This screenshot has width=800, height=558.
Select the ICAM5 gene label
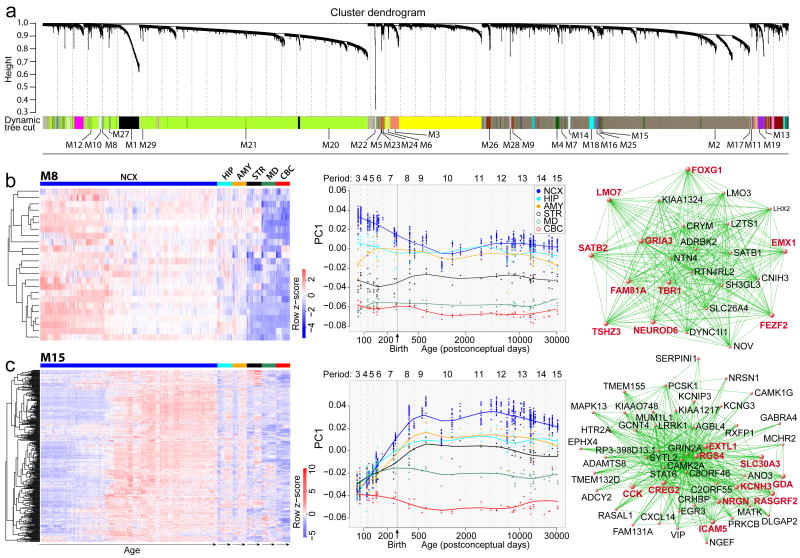tap(713, 529)
